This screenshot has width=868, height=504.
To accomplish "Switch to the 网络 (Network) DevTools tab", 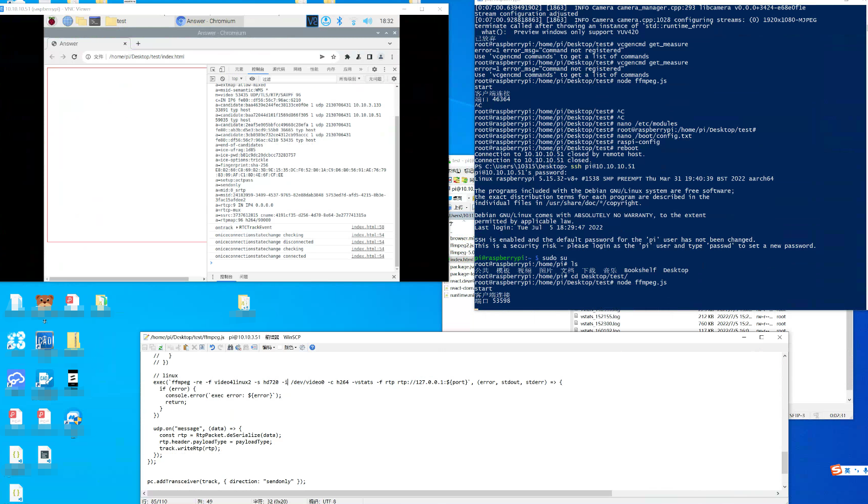I will tap(297, 70).
